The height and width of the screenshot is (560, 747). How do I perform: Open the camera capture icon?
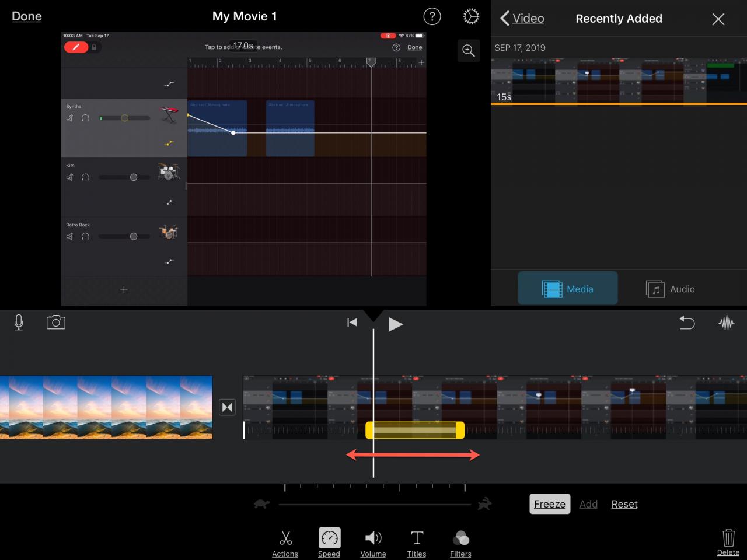[x=56, y=322]
